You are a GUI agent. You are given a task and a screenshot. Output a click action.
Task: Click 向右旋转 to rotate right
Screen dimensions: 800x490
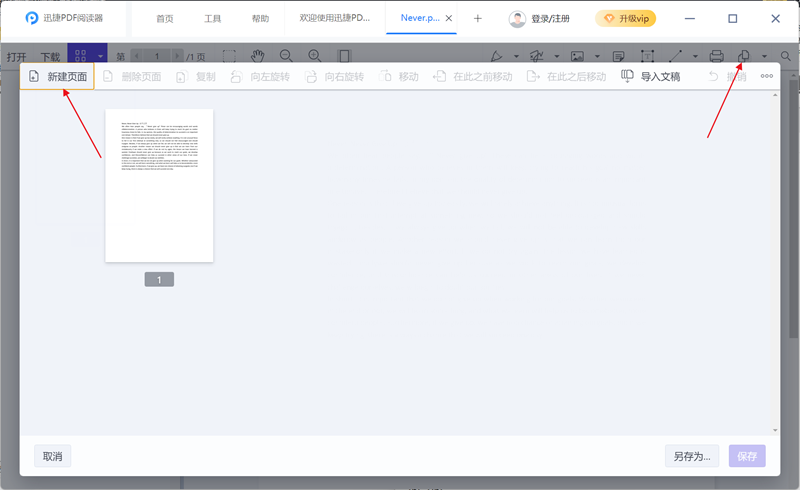click(335, 77)
